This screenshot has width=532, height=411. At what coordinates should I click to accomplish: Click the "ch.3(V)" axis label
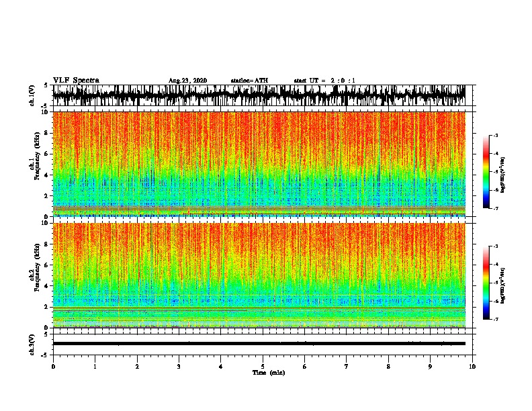coord(32,345)
